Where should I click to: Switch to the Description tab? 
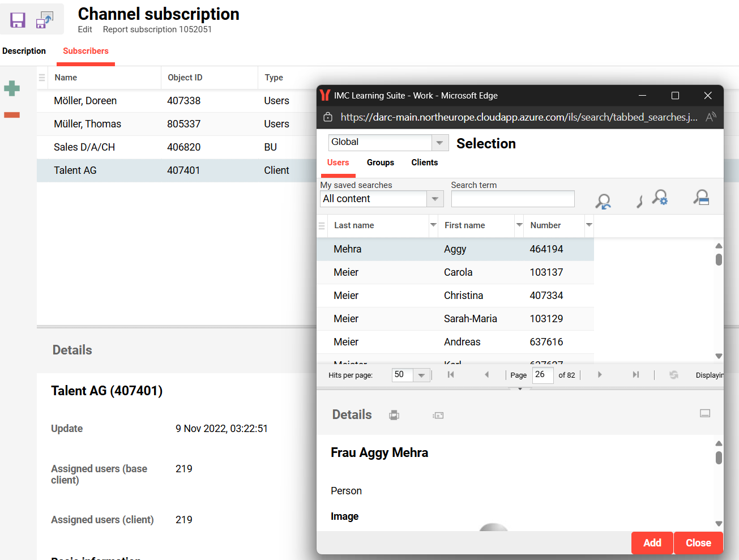[x=24, y=51]
